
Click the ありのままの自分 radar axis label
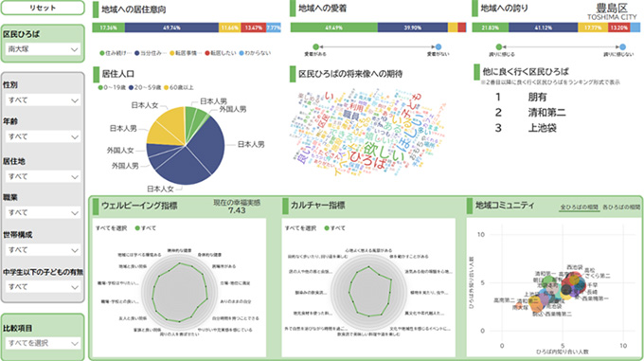[236, 301]
